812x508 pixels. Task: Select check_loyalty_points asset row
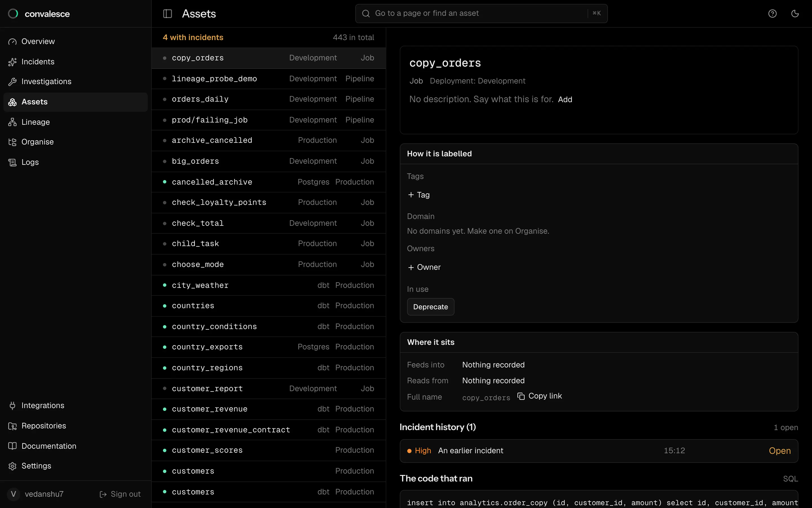coord(268,203)
